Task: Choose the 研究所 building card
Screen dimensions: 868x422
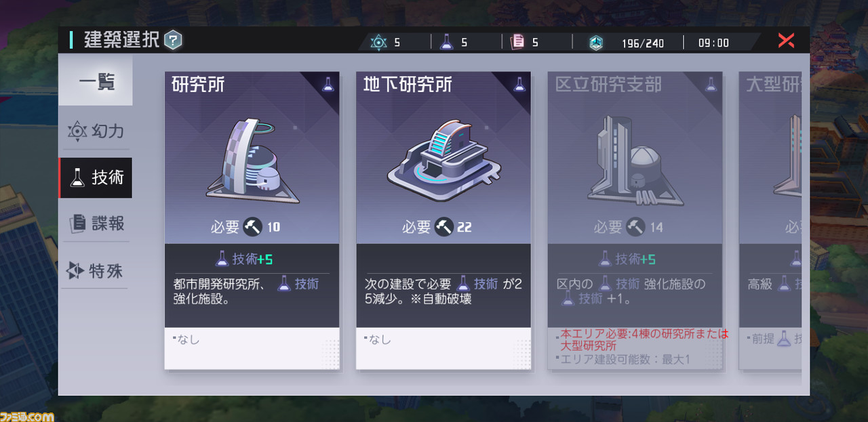Action: 252,221
